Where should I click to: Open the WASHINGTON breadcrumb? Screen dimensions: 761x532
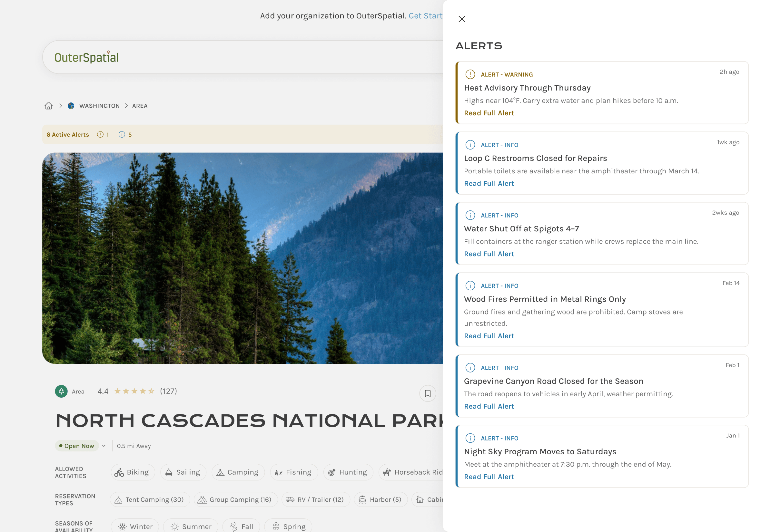pyautogui.click(x=99, y=106)
